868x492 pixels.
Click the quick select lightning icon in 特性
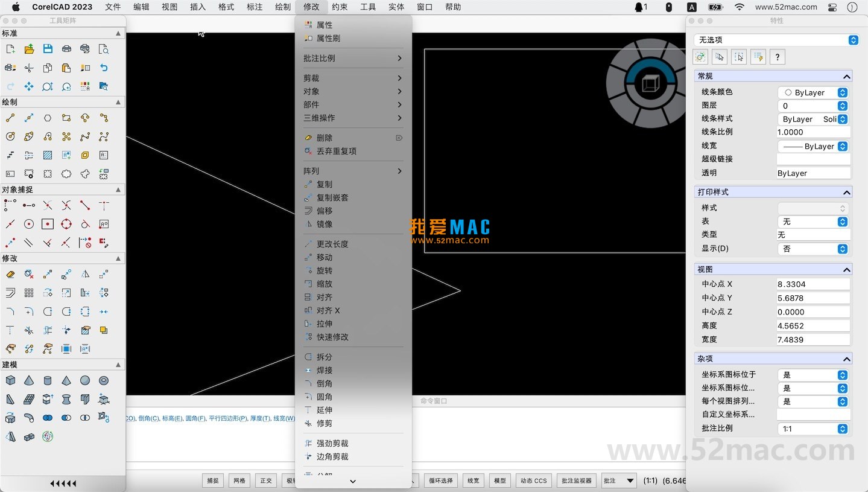[758, 57]
